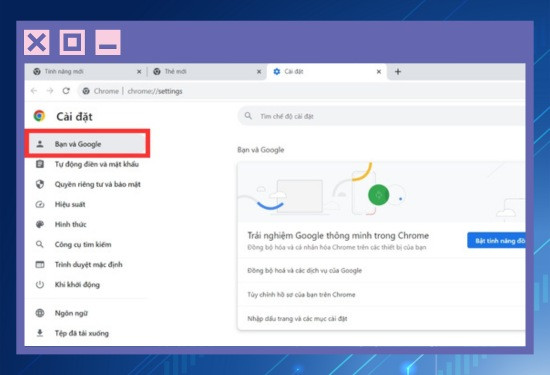Click the browser window icon for default browser
The image size is (550, 375).
coord(40,264)
